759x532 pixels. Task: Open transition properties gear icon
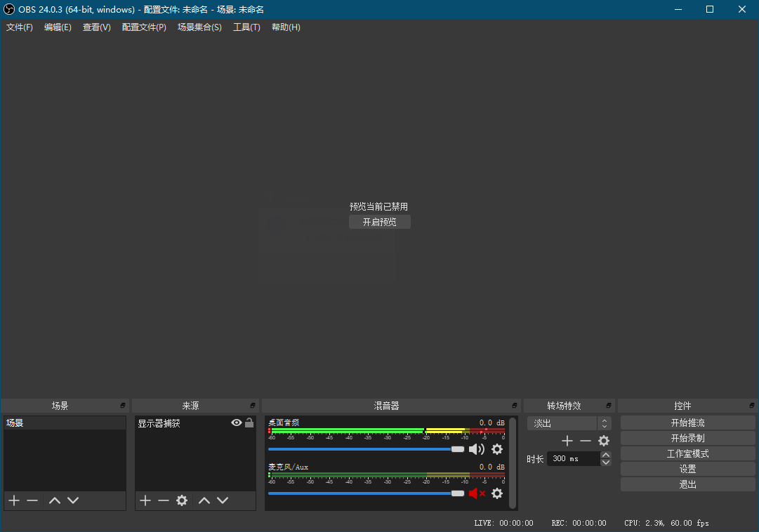point(604,441)
